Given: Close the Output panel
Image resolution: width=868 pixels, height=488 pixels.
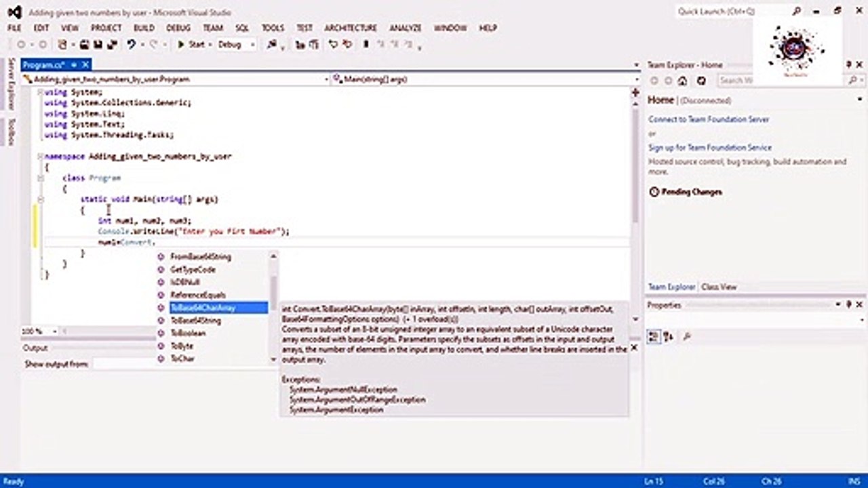Looking at the screenshot, I should (x=634, y=348).
